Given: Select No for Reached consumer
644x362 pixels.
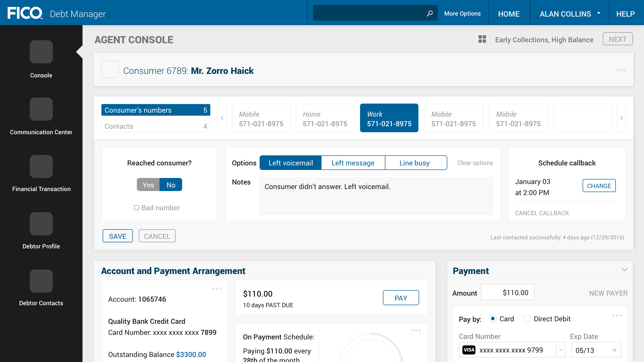Looking at the screenshot, I should [x=171, y=185].
